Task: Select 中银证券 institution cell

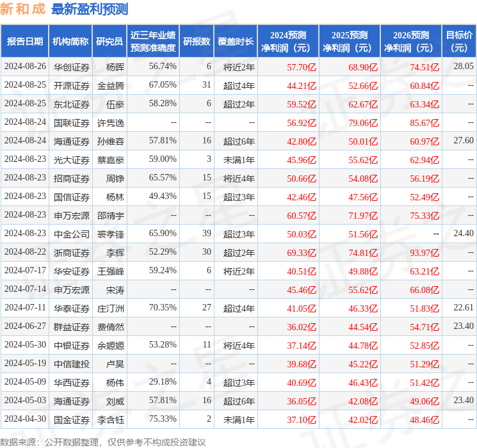Action: coord(72,346)
